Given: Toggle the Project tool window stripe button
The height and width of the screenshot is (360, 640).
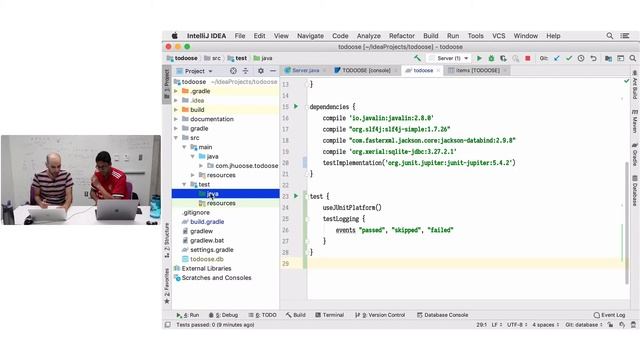Looking at the screenshot, I should tap(167, 84).
